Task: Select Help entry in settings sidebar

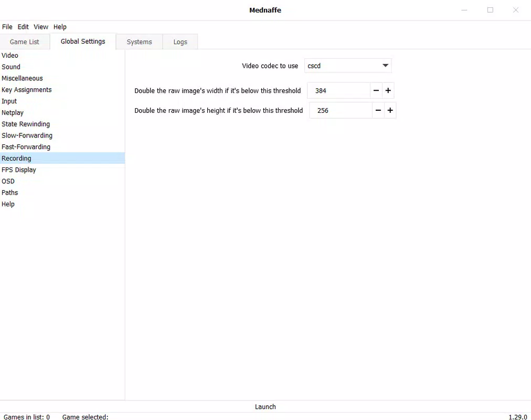Action: click(62, 204)
